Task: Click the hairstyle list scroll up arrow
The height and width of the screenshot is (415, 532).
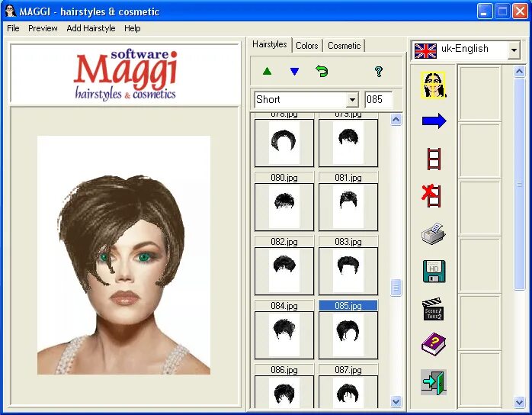Action: coord(396,120)
